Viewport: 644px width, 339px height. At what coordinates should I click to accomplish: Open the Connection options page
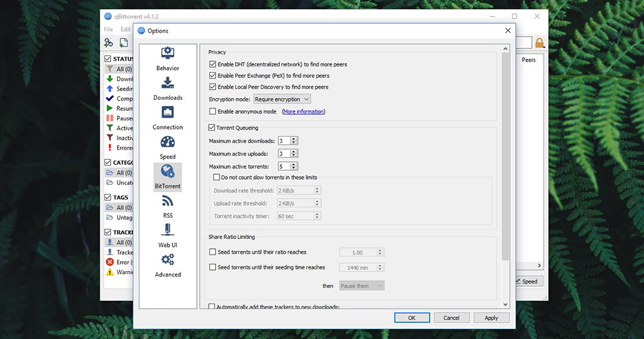[x=167, y=119]
